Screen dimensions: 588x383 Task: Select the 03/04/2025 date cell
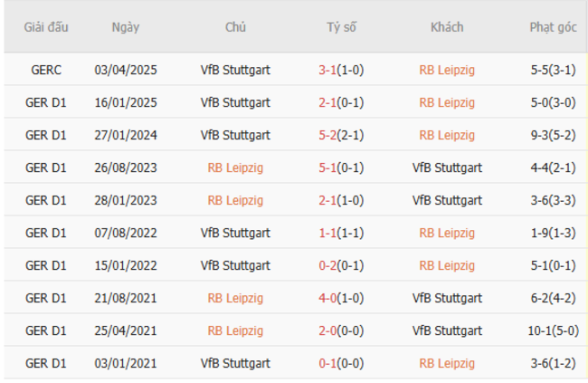(126, 70)
